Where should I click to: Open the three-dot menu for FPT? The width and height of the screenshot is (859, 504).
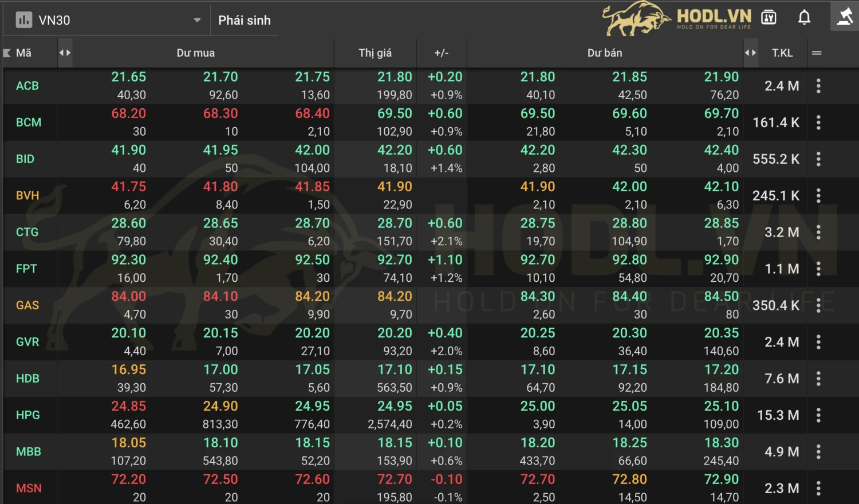point(818,269)
